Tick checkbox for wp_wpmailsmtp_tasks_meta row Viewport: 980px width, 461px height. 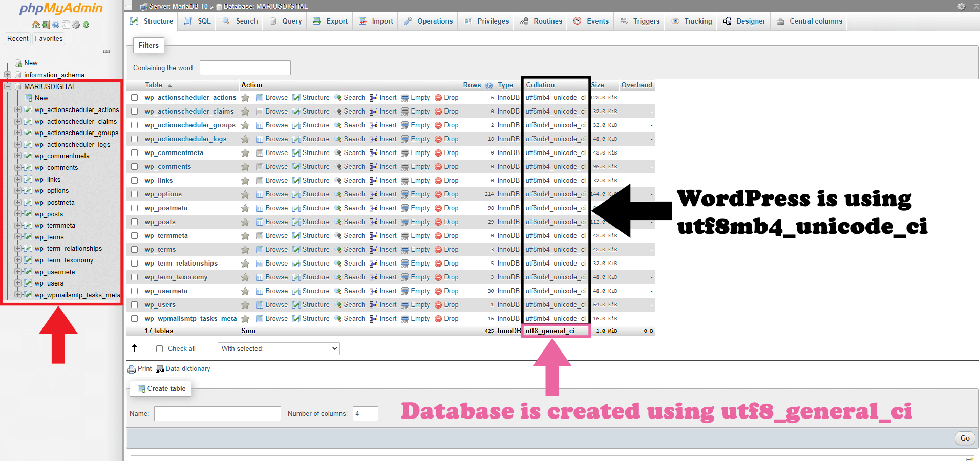(x=134, y=319)
